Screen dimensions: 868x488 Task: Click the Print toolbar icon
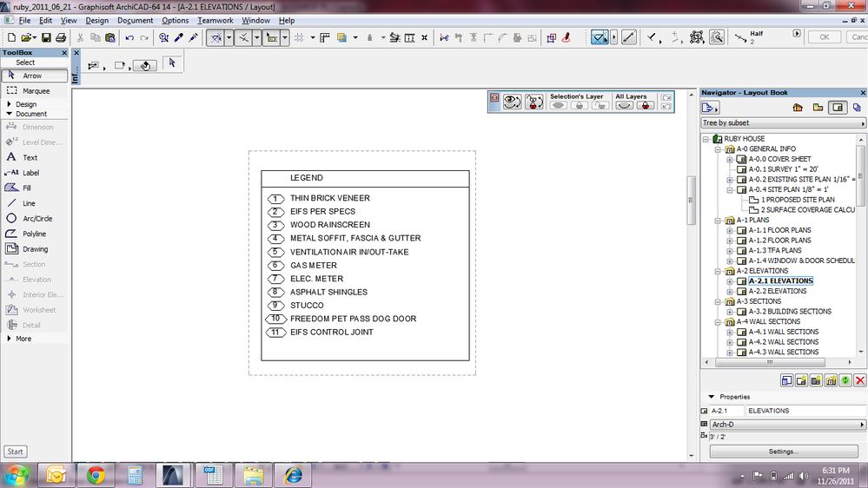61,37
